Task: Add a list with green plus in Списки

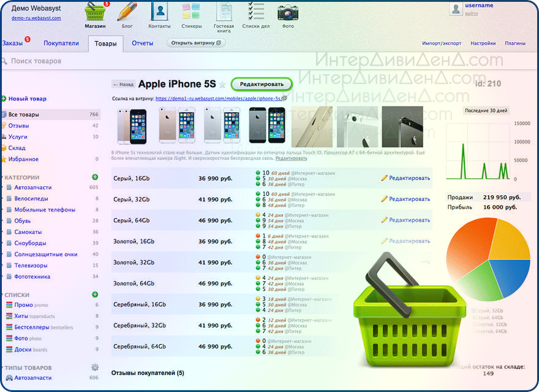Action: [x=95, y=295]
